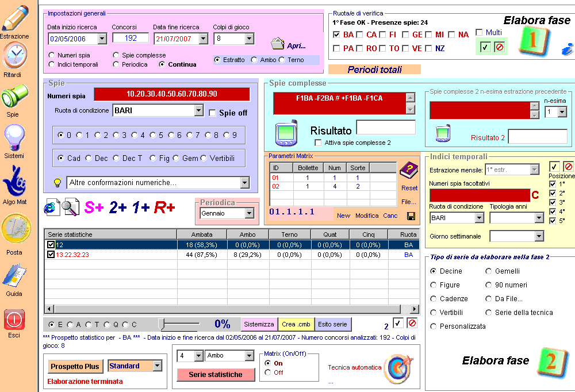Select the Ambo radio option

(x=254, y=60)
